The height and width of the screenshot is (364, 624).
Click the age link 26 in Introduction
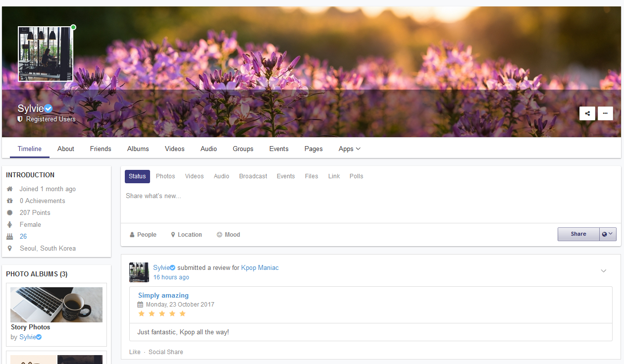coord(23,237)
